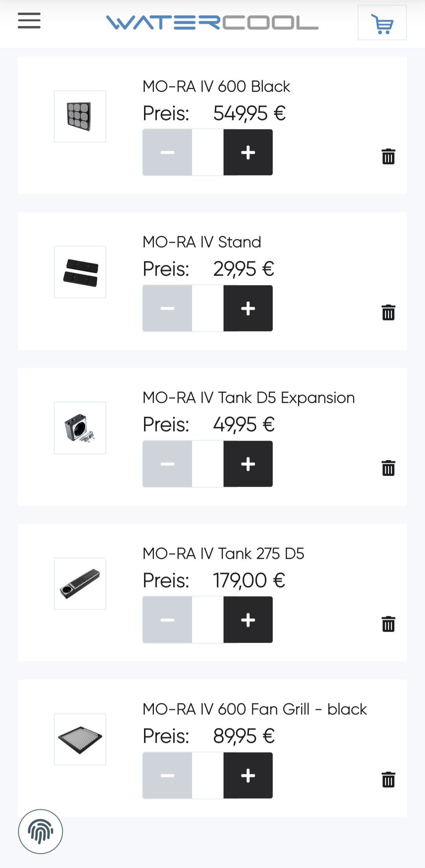This screenshot has height=868, width=425.
Task: Decrease quantity of MO-RA IV 600 Black
Action: click(167, 152)
